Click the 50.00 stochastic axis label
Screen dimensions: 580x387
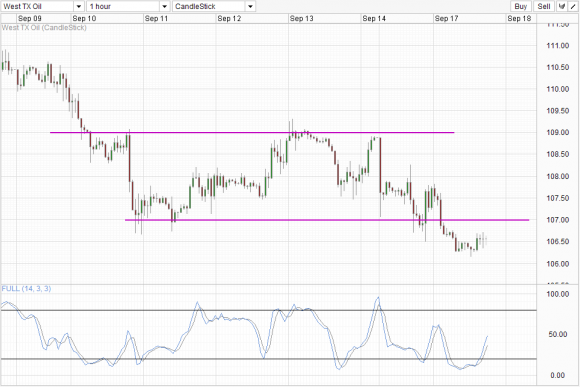pyautogui.click(x=557, y=334)
